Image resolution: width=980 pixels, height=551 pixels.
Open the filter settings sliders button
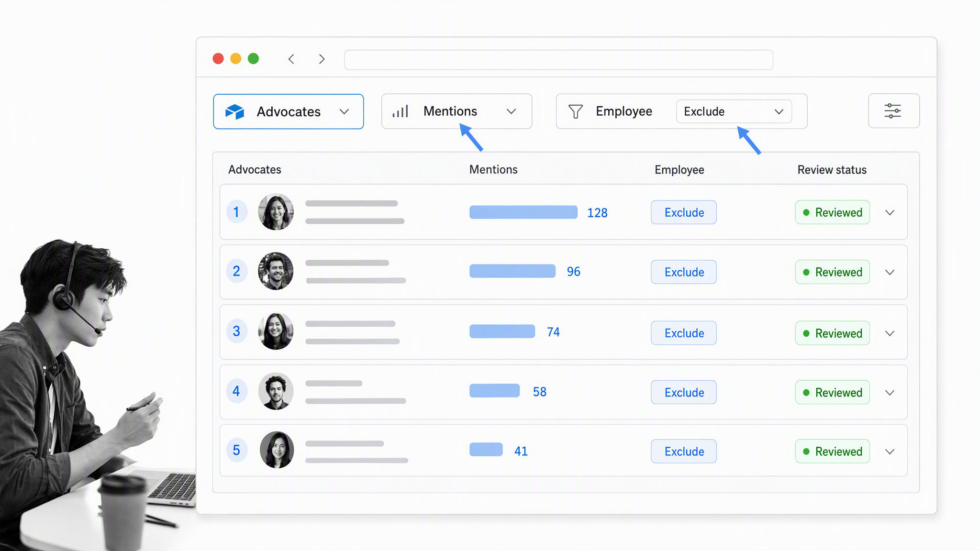coord(893,110)
